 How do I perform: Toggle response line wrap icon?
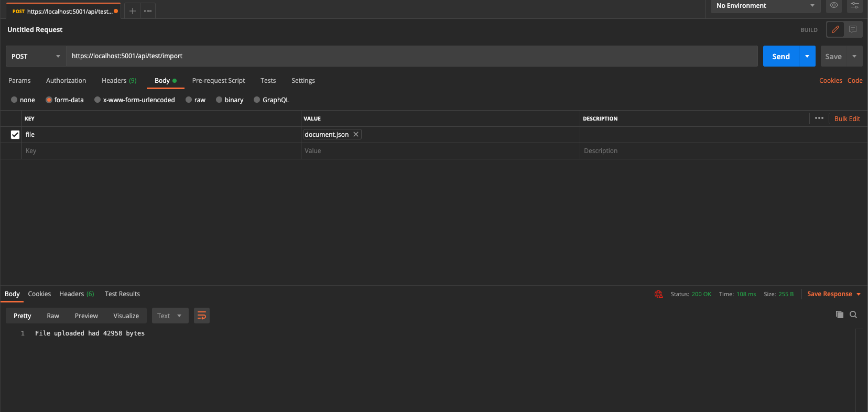click(x=202, y=316)
